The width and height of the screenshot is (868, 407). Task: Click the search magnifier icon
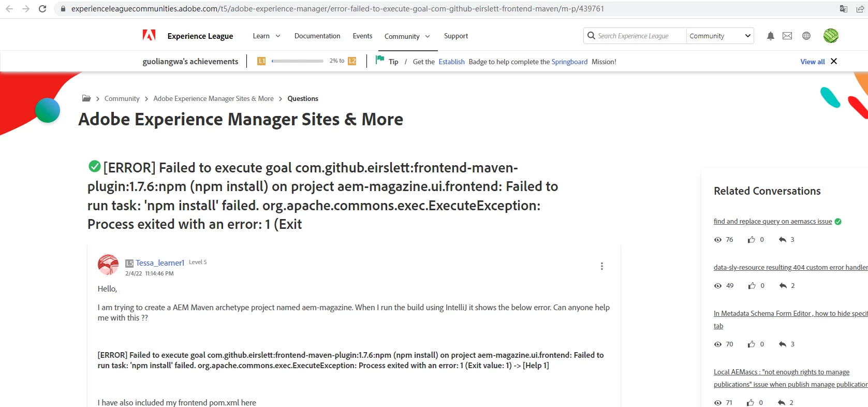(591, 36)
